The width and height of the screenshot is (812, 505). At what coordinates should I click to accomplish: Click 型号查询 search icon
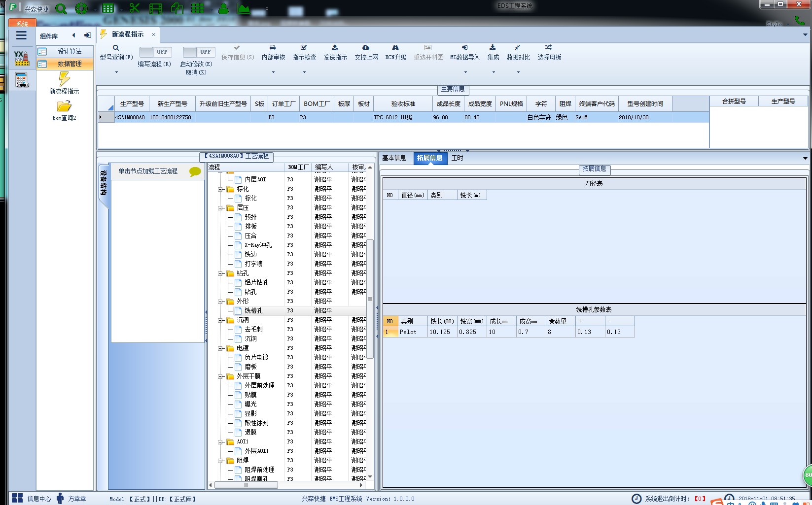click(116, 48)
